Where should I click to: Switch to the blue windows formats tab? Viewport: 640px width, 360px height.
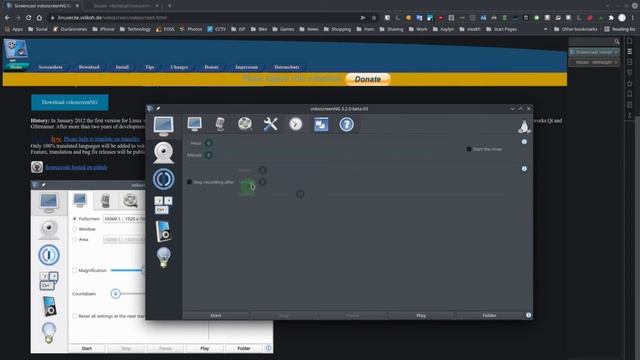point(321,124)
